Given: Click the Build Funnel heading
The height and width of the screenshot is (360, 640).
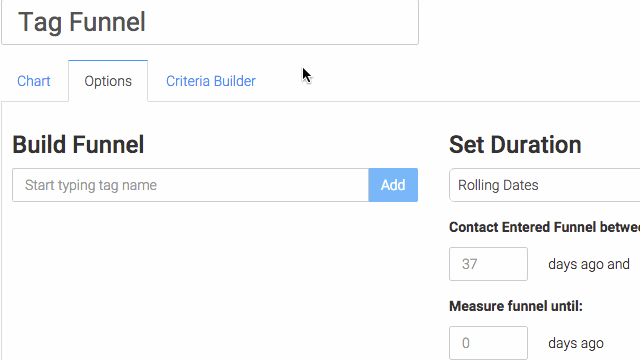Looking at the screenshot, I should pyautogui.click(x=78, y=144).
